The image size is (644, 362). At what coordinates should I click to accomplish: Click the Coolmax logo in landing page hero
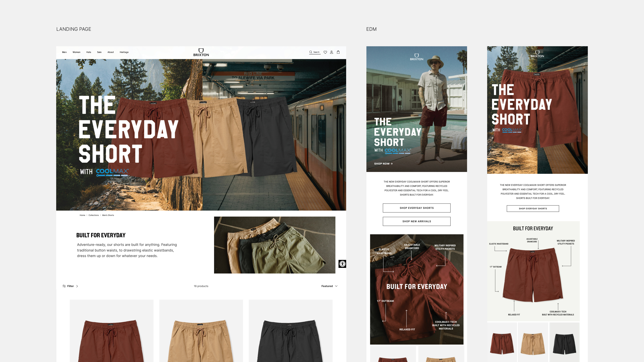112,172
